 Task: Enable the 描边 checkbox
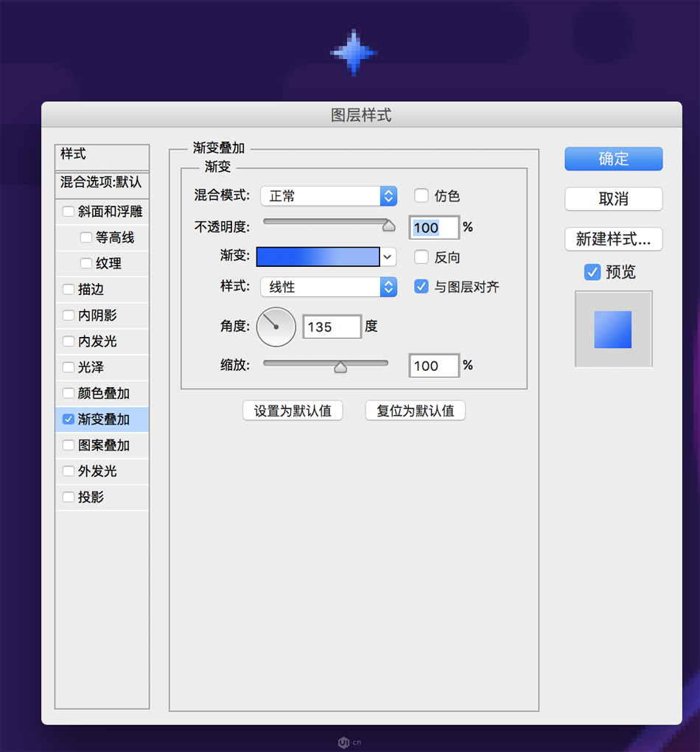tap(69, 289)
